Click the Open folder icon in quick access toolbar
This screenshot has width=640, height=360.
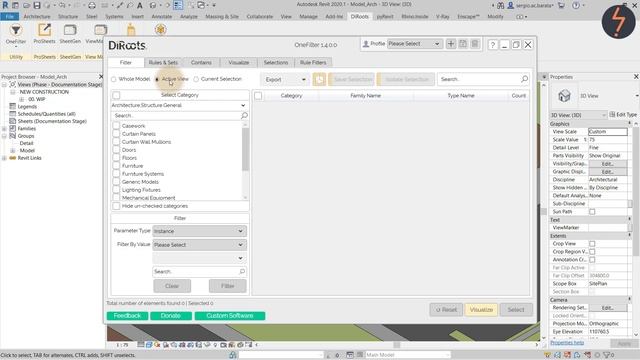tap(27, 5)
